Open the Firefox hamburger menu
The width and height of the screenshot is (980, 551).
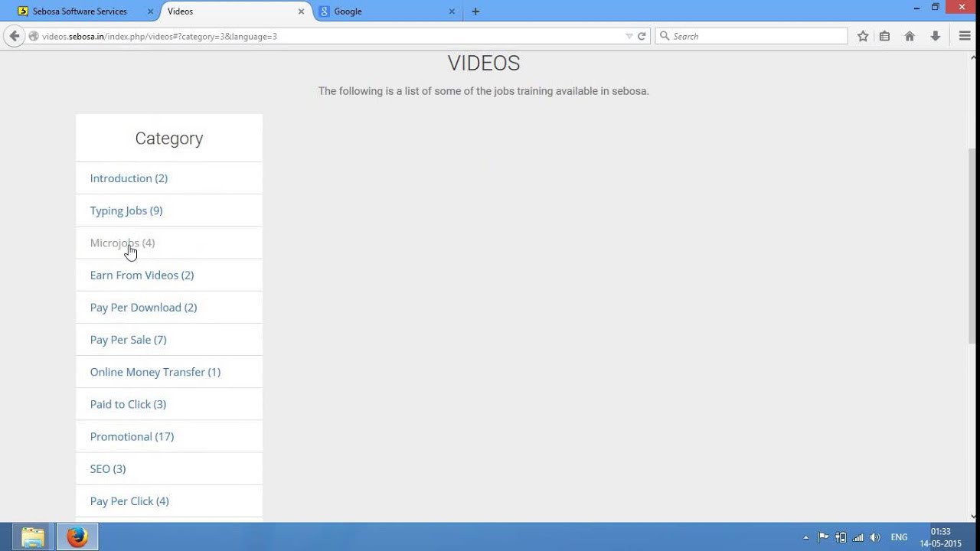tap(965, 36)
